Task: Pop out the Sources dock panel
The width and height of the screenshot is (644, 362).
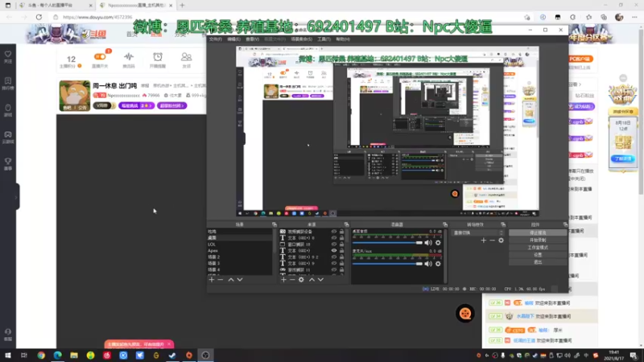Action: pyautogui.click(x=347, y=224)
